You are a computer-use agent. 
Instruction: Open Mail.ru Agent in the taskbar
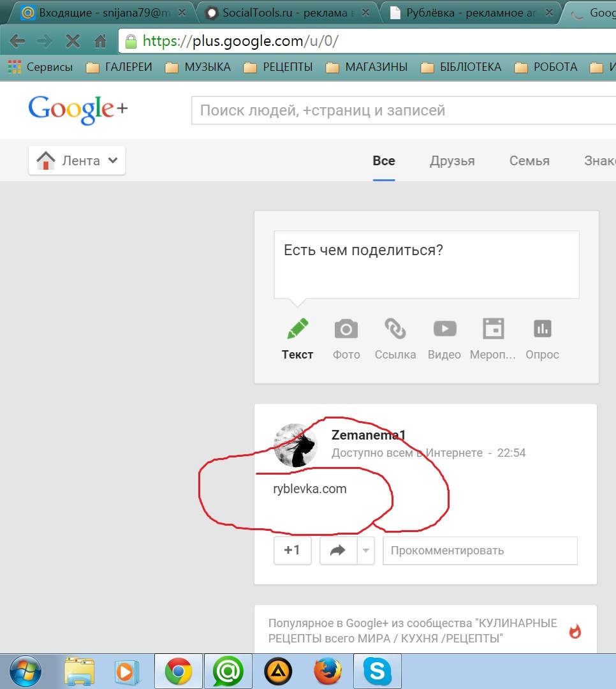point(228,671)
